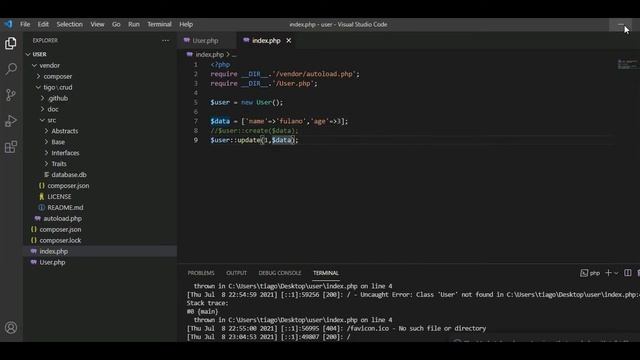Image resolution: width=640 pixels, height=360 pixels.
Task: Switch to the Problems panel tab
Action: pyautogui.click(x=201, y=273)
